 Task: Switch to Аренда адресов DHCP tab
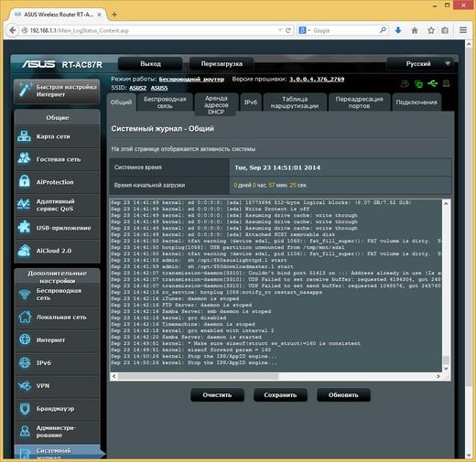(x=216, y=105)
